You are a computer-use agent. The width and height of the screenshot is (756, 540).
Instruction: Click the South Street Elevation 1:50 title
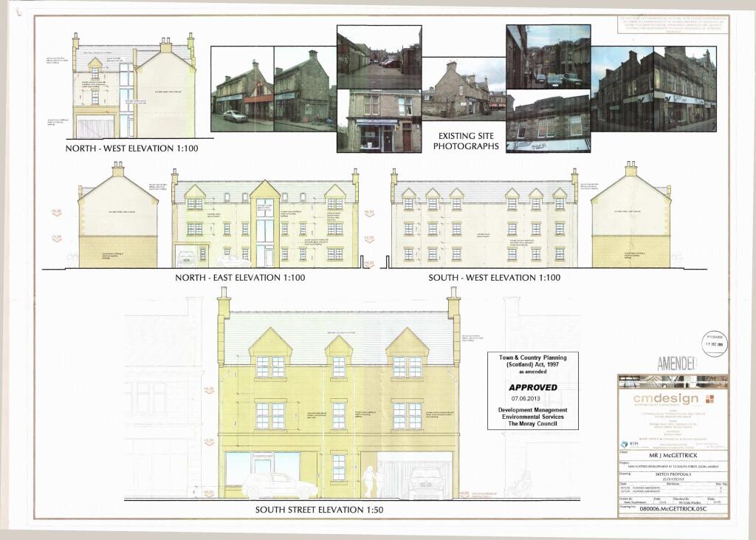click(319, 510)
